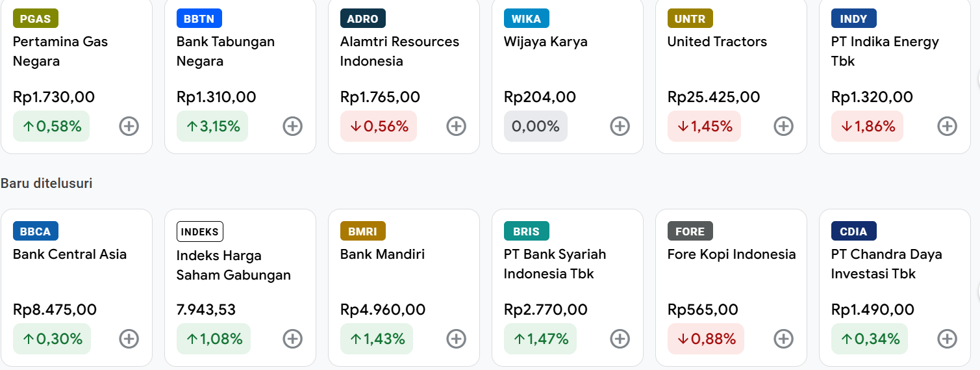Click United Tractors 1,45% change chip
Viewport: 980px width, 370px height.
coord(704,126)
